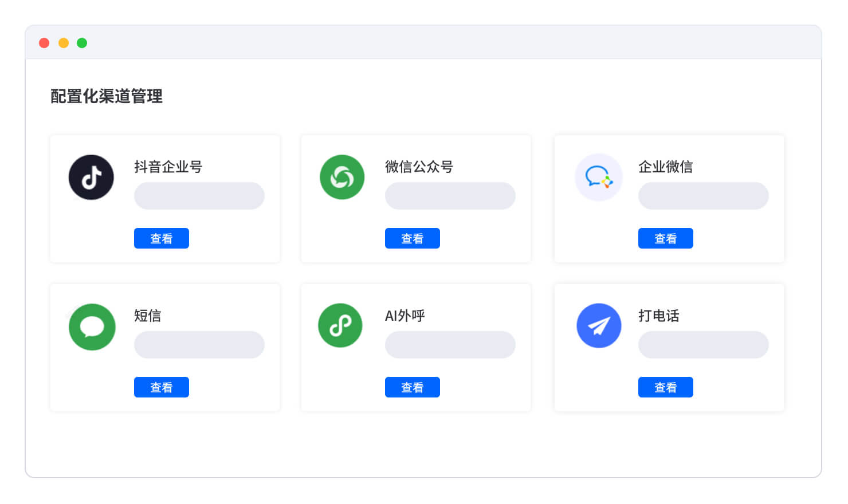This screenshot has height=504, width=848.
Task: Select the gray bar under AI外呼
Action: tap(450, 345)
